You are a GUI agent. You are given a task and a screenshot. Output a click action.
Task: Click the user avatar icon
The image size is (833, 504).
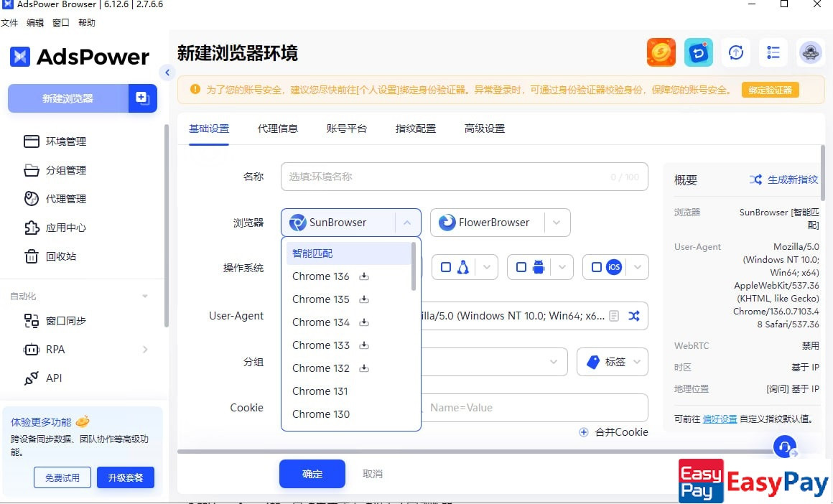pyautogui.click(x=811, y=53)
